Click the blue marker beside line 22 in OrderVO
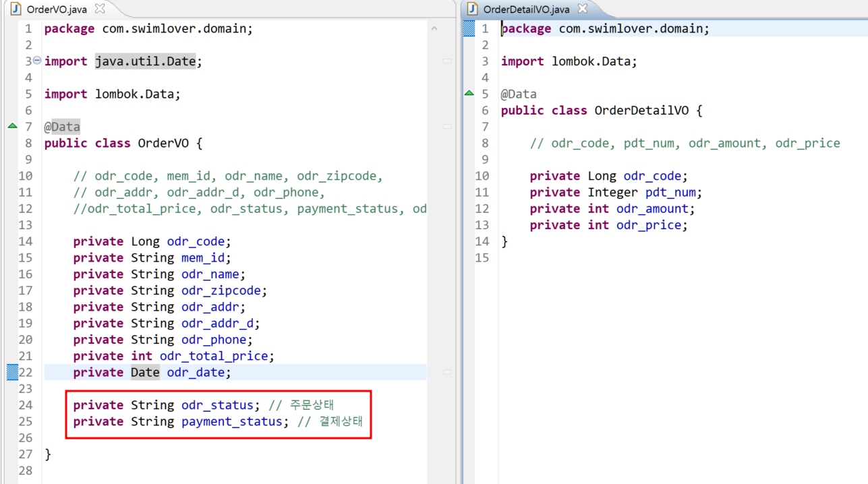 (12, 372)
